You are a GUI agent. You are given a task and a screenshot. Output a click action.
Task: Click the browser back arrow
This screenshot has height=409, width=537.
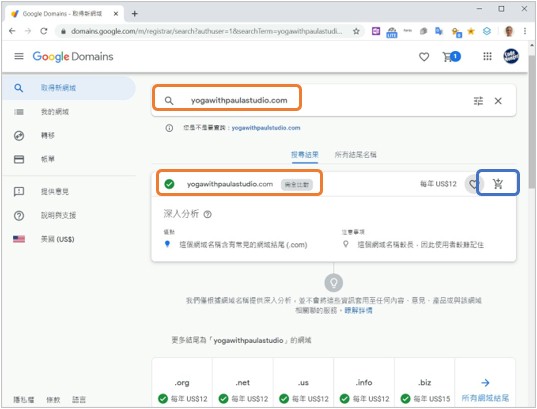(12, 31)
